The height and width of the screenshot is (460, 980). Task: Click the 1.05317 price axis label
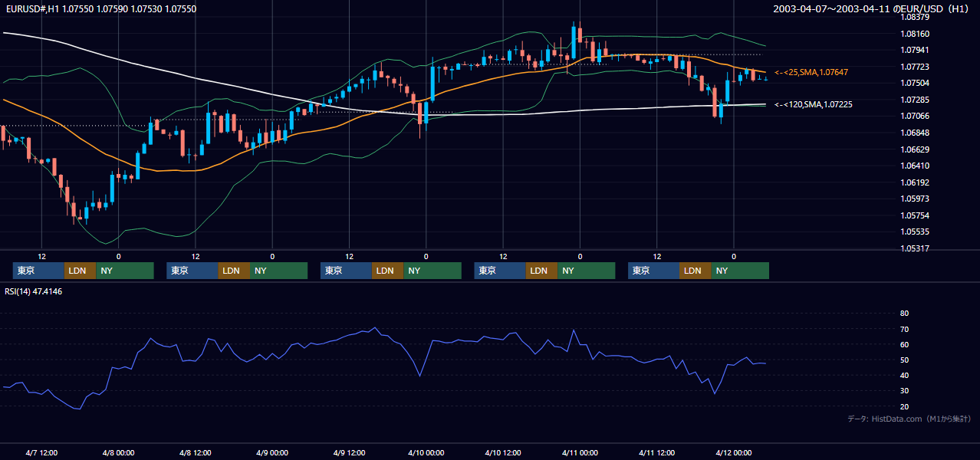915,248
